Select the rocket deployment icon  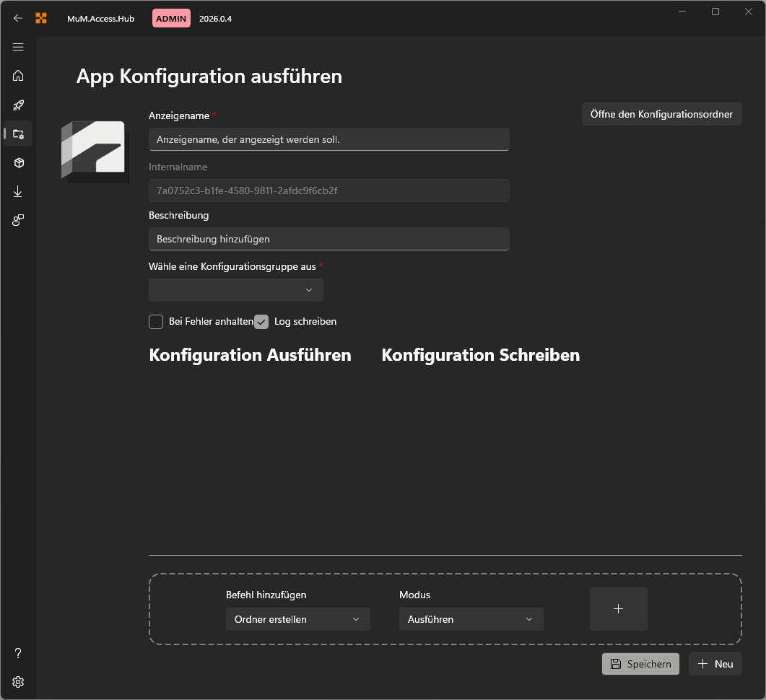click(x=18, y=105)
